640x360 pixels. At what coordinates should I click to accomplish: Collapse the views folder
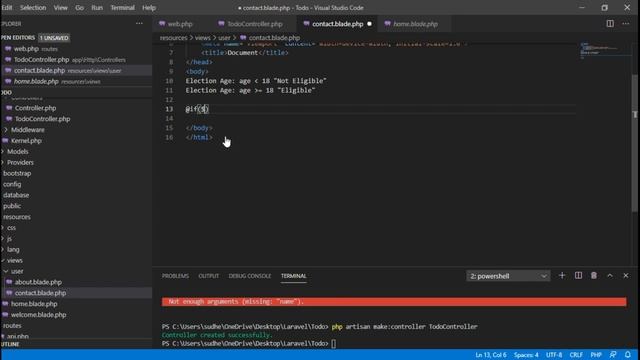(76, 260)
